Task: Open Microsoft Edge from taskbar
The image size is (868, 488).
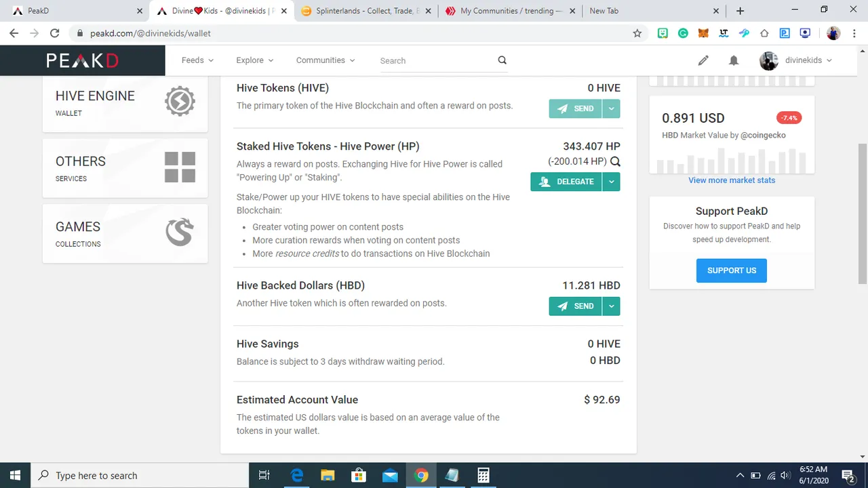Action: click(x=297, y=475)
